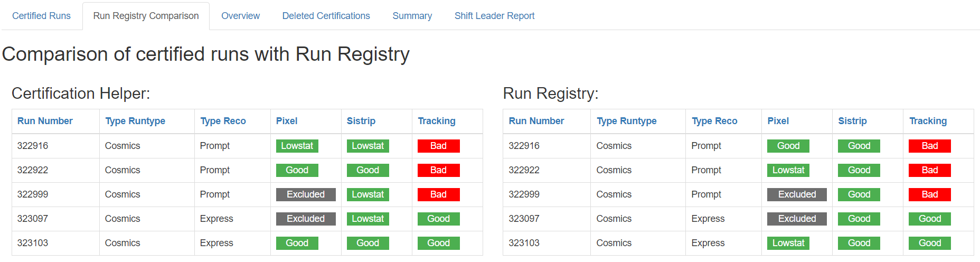
Task: Click Pixel Excluded badge for 322999 in Run Registry
Action: pos(797,194)
